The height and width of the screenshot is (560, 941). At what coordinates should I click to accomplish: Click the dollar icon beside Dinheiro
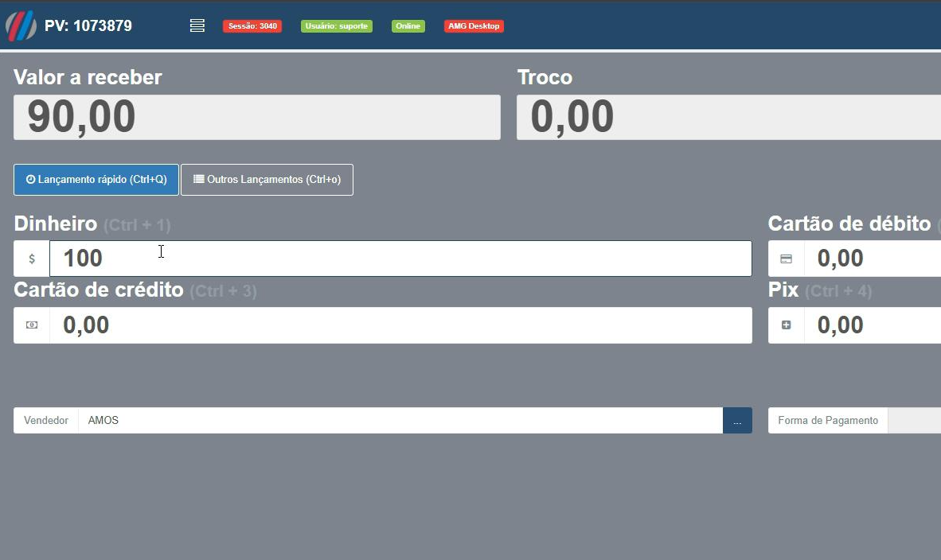coord(32,259)
